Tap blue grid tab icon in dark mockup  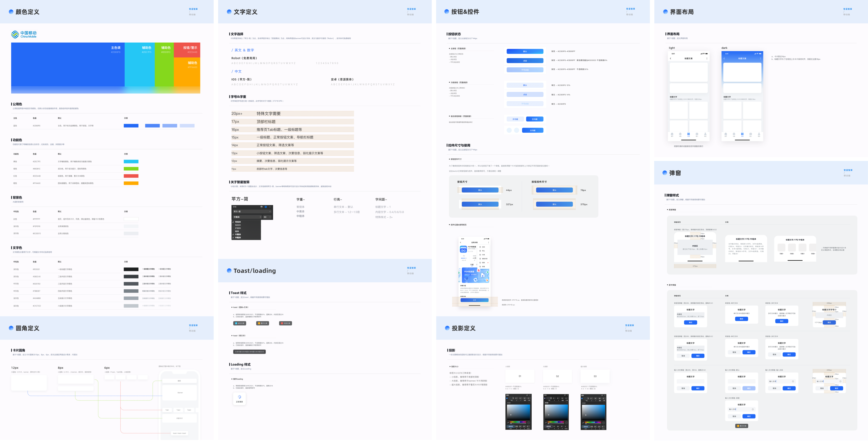pyautogui.click(x=742, y=134)
